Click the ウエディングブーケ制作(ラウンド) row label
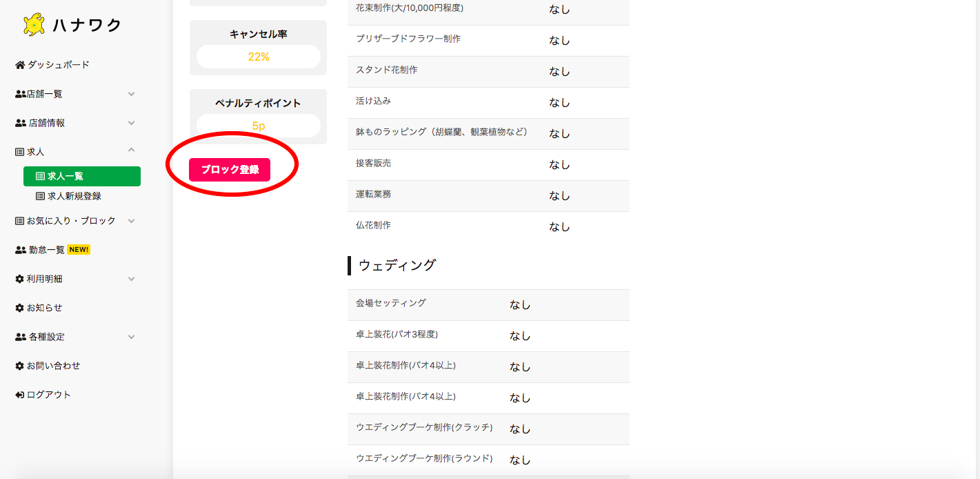 tap(424, 458)
